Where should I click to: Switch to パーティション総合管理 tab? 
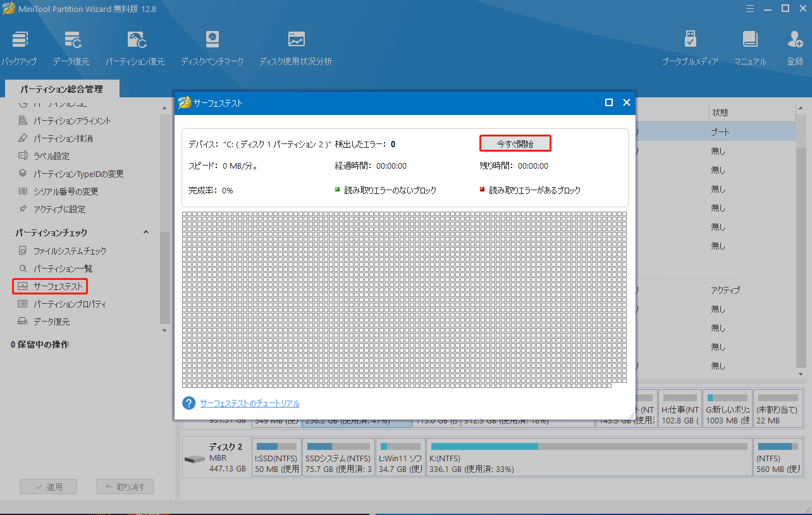click(x=61, y=89)
